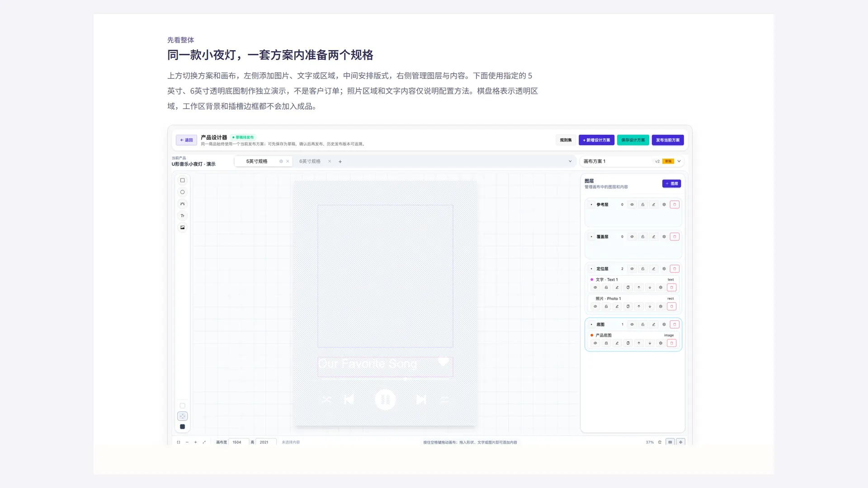Click 新增设计方案 button

click(x=596, y=140)
